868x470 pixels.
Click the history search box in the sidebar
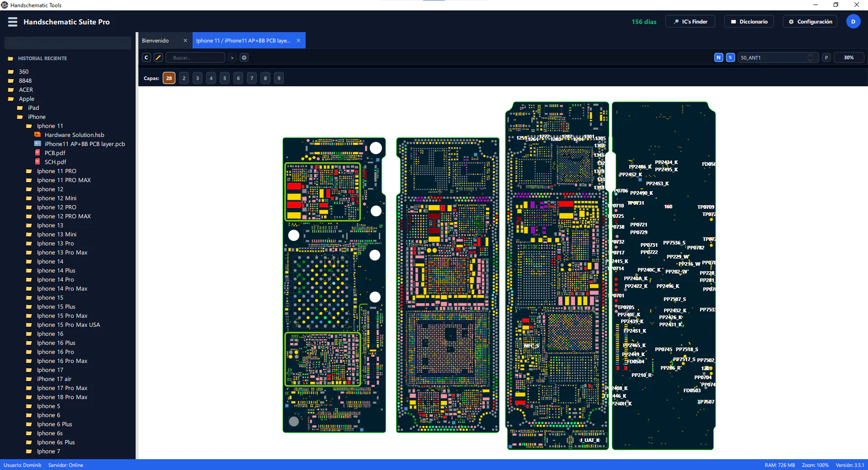pyautogui.click(x=68, y=43)
